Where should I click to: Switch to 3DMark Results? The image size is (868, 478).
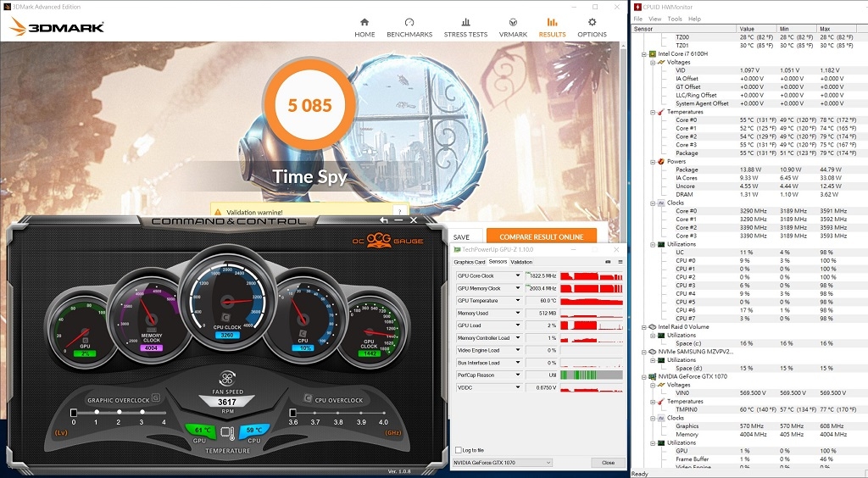click(552, 28)
